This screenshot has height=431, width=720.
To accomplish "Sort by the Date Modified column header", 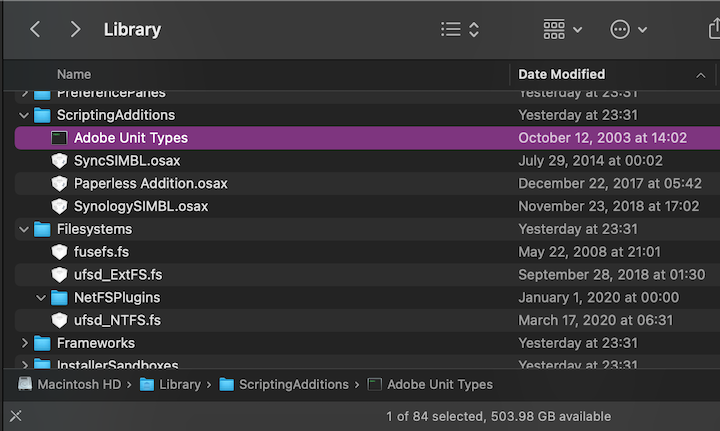I will [562, 74].
